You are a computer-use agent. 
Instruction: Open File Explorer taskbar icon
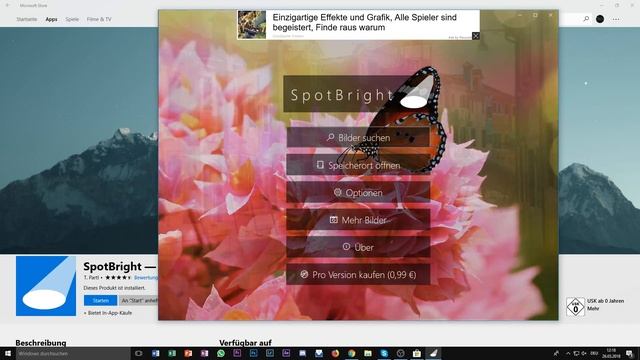coord(368,353)
